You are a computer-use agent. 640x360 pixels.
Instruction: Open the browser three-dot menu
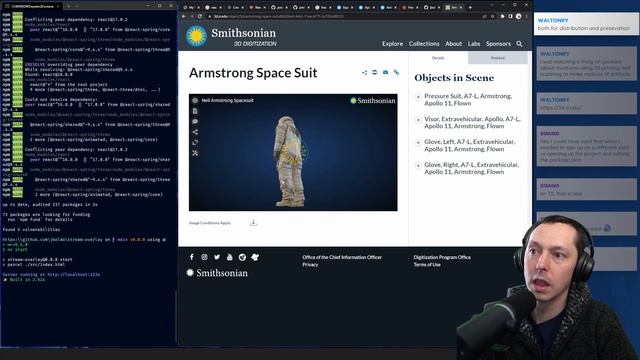pyautogui.click(x=527, y=16)
